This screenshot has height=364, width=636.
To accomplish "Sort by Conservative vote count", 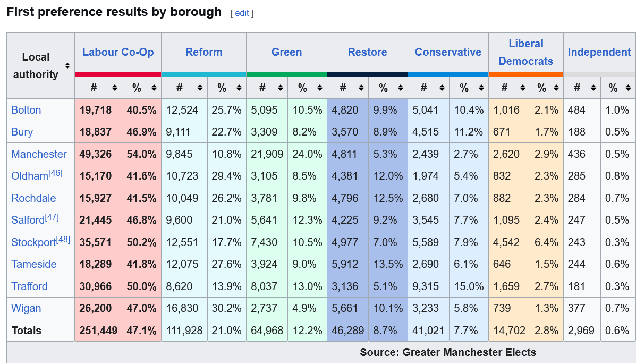I will 442,88.
